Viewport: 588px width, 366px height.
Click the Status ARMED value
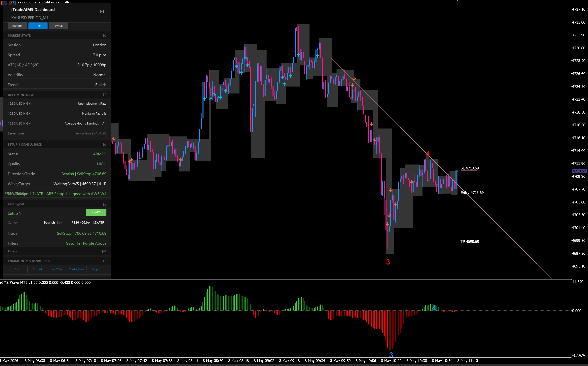tap(99, 154)
